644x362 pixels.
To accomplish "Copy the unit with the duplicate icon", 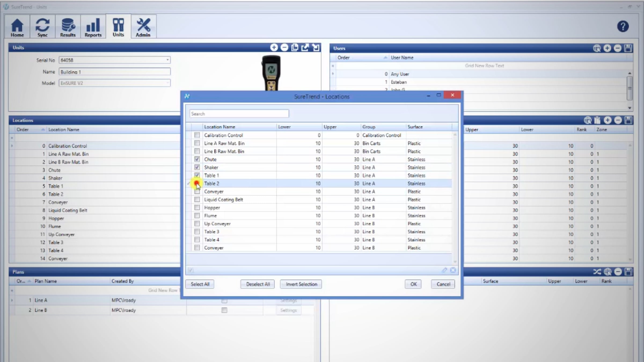I will tap(295, 47).
